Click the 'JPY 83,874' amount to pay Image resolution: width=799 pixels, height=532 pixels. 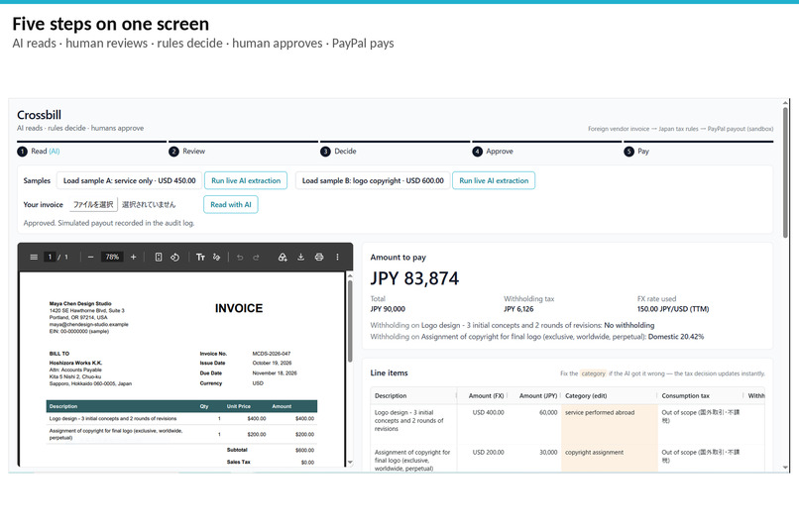pyautogui.click(x=414, y=278)
